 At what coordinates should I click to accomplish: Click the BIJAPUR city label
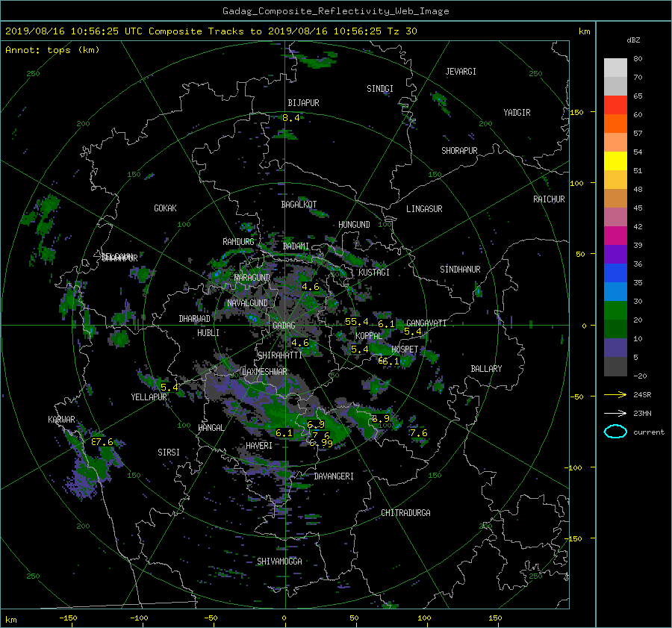(303, 103)
